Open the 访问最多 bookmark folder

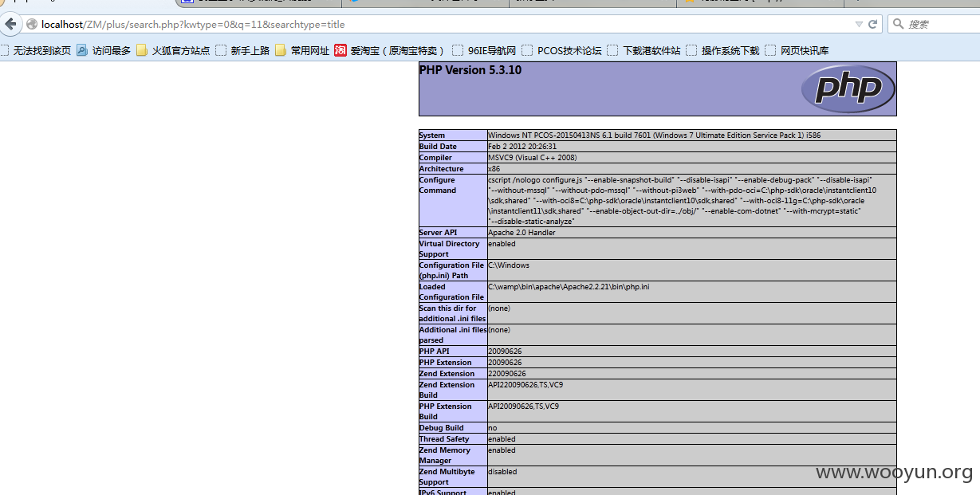pos(104,50)
